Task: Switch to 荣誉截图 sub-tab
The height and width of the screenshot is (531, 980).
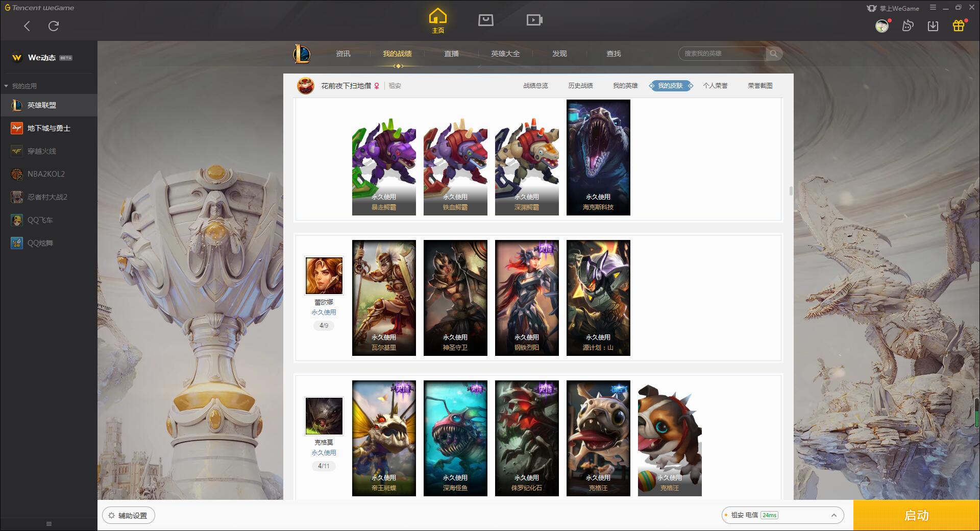Action: pyautogui.click(x=760, y=86)
